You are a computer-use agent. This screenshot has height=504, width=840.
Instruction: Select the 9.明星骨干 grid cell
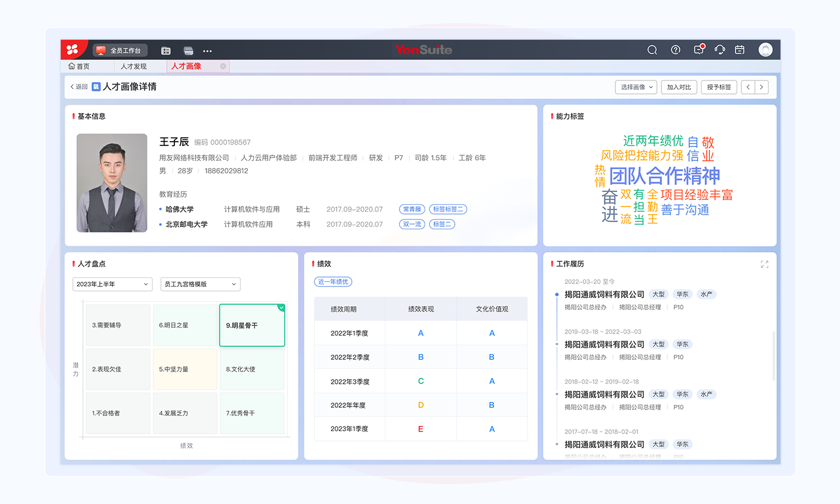tap(252, 325)
